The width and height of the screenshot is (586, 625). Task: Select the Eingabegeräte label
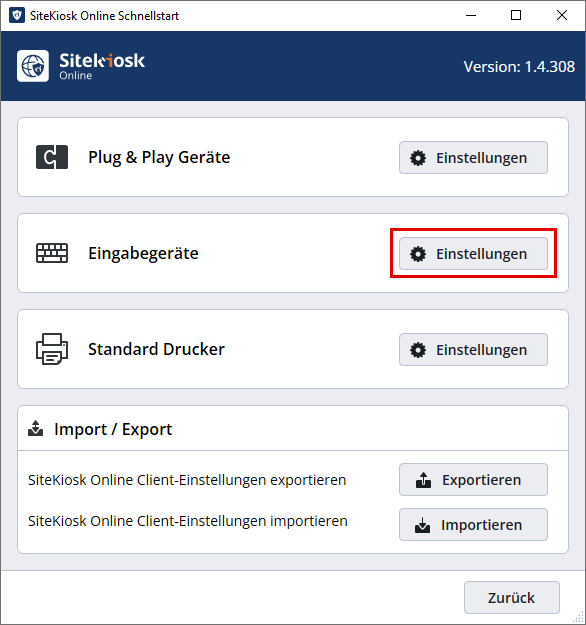[x=143, y=254]
